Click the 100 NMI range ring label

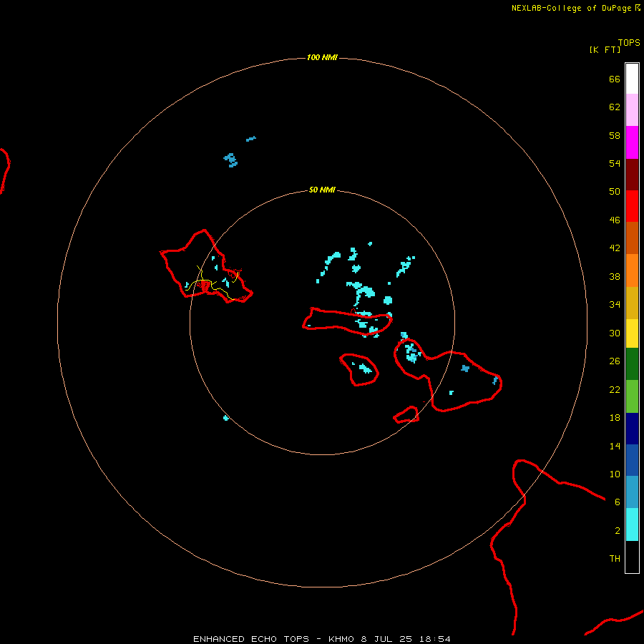322,57
